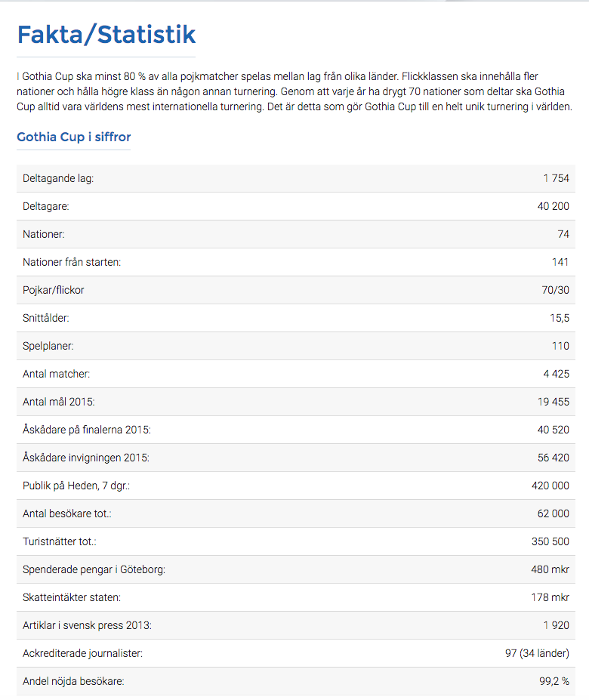Select the value 1 920

(x=556, y=625)
